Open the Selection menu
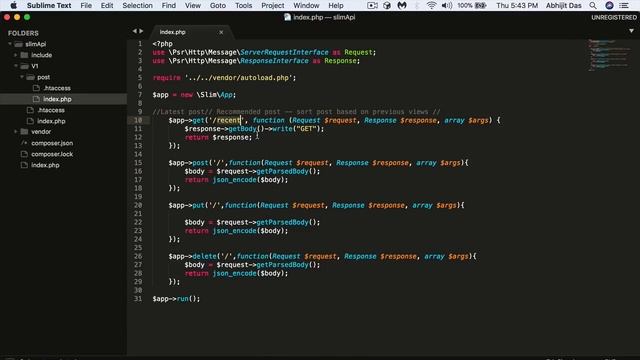This screenshot has width=640, height=360. pyautogui.click(x=137, y=5)
